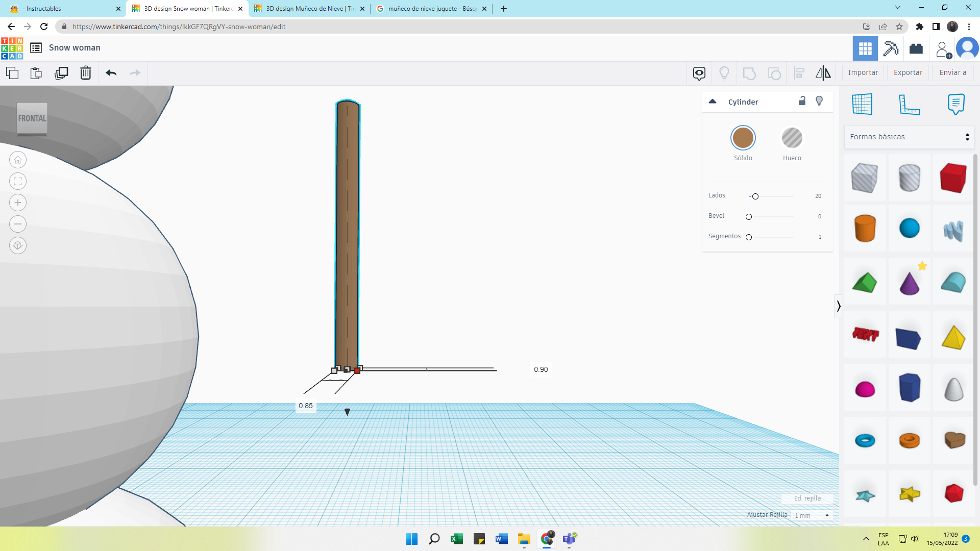Viewport: 980px width, 551px height.
Task: Select the Ruler tool
Action: pos(909,104)
